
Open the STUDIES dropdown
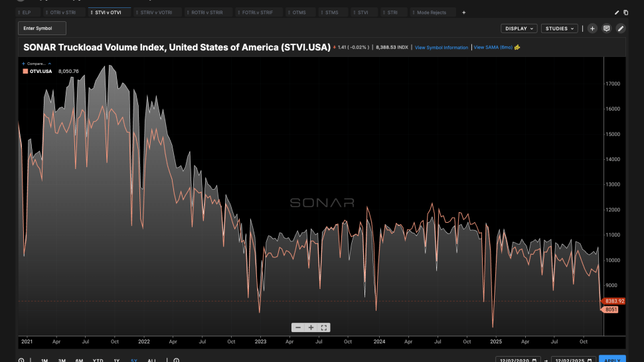560,29
